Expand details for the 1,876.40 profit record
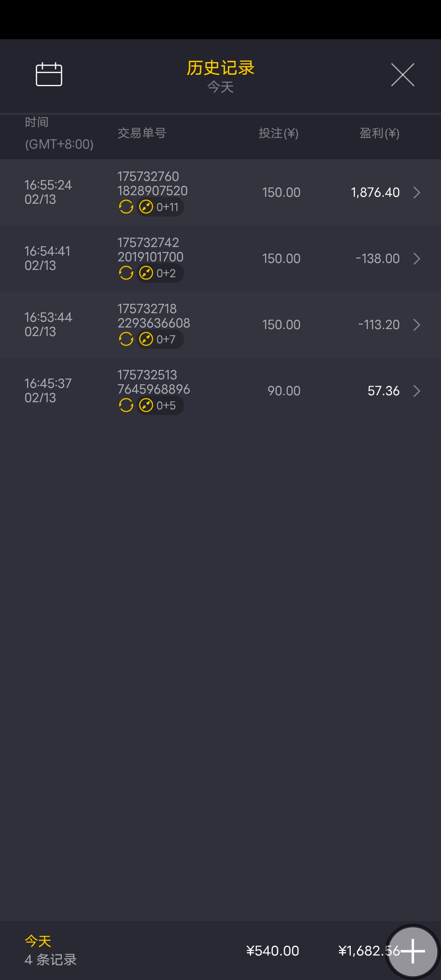Viewport: 441px width, 980px height. [x=416, y=192]
